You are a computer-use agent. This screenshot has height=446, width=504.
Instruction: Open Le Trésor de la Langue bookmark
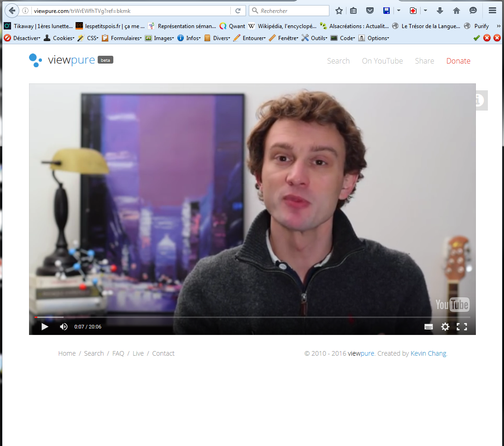426,26
